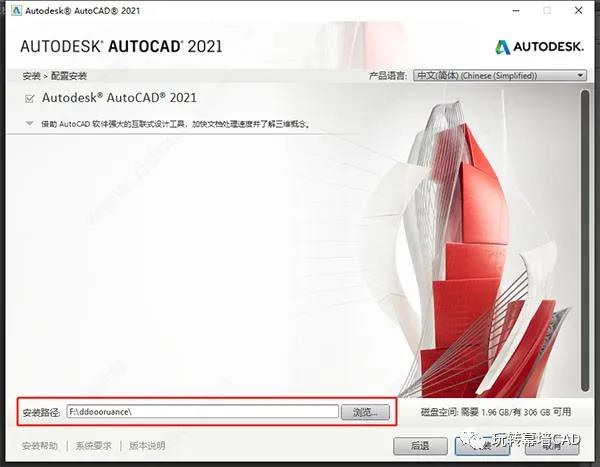Uncheck the Autodesk AutoCAD 2021 product checkbox
The image size is (600, 467).
(x=29, y=99)
